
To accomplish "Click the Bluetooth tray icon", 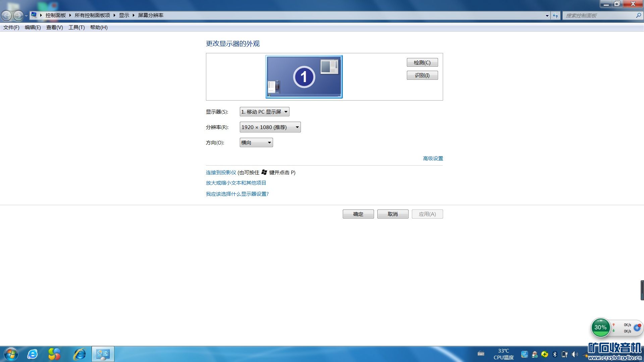I will (555, 354).
